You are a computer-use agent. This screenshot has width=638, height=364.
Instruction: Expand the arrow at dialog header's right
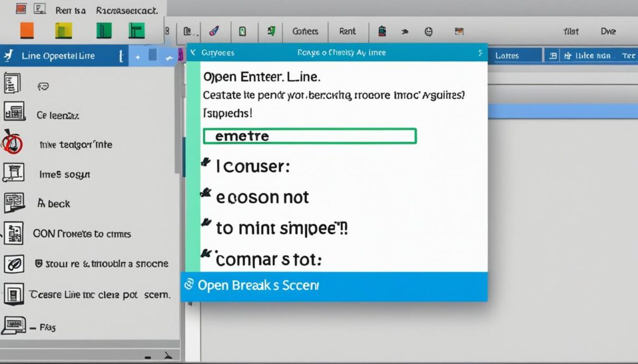479,53
